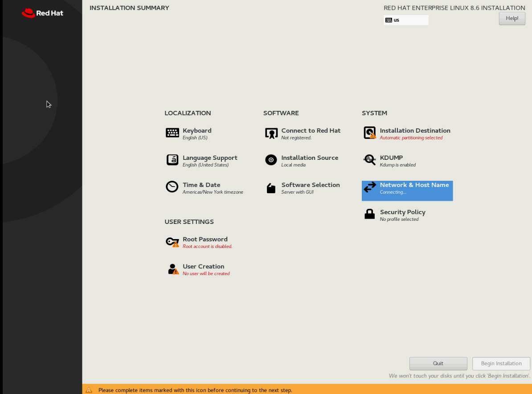Click the Language Support icon

coord(172,160)
